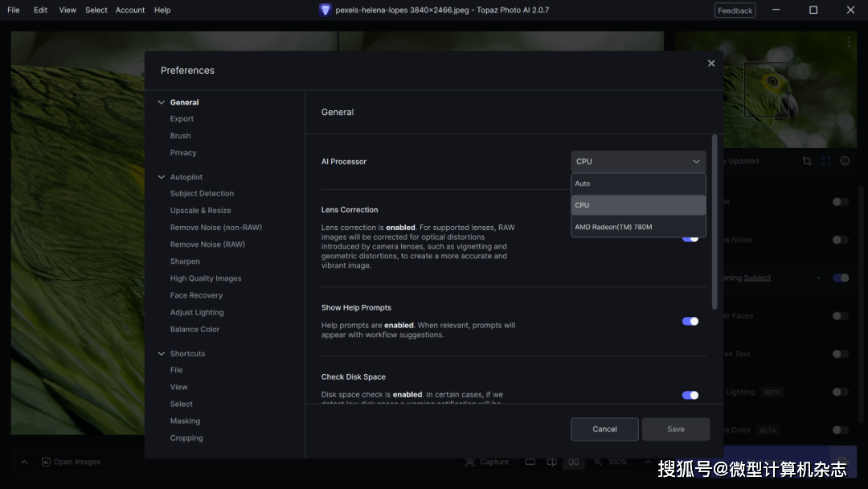Select split view layout icon
The image size is (868, 489).
pos(552,462)
